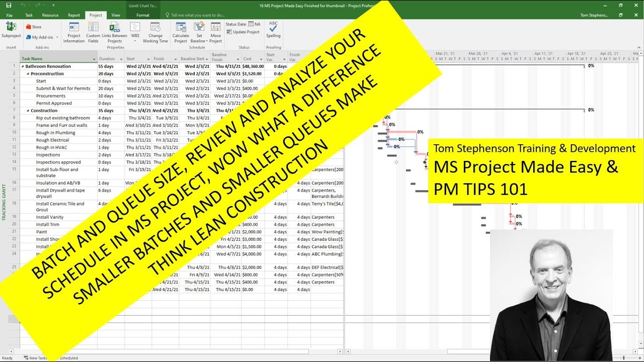The height and width of the screenshot is (362, 644).
Task: Click row header number 5
Action: point(14,96)
